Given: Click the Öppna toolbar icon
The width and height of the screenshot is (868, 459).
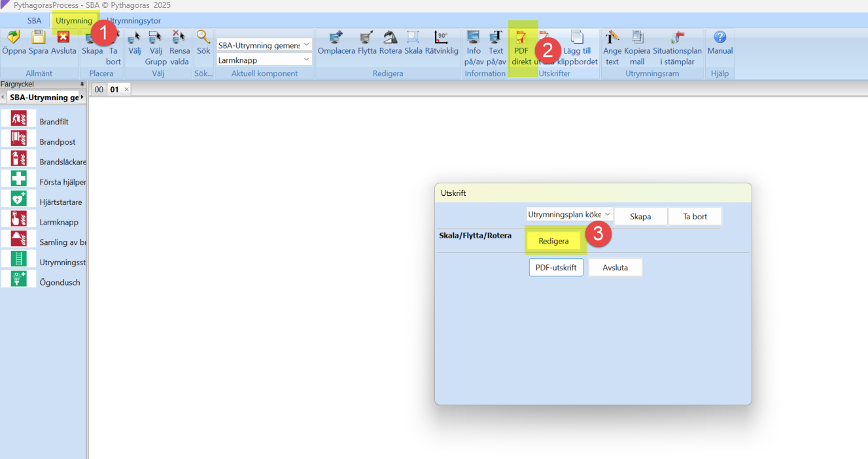Looking at the screenshot, I should click(14, 38).
